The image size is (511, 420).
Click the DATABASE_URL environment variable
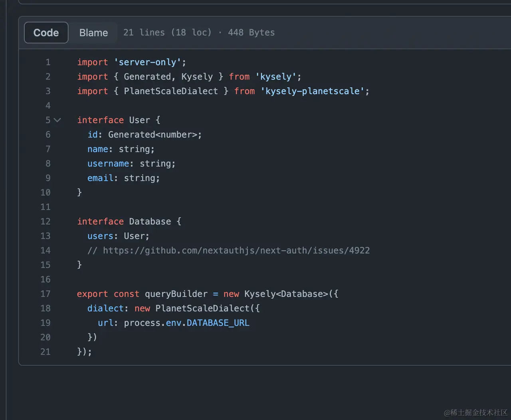click(218, 323)
